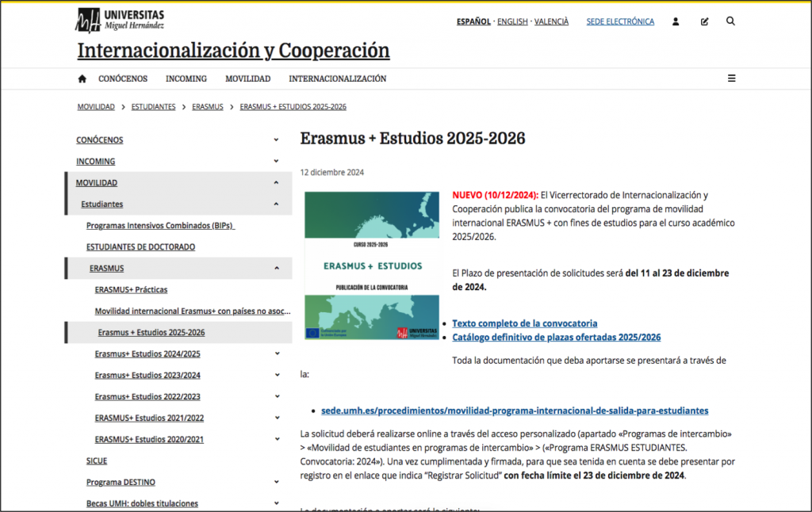Expand the INCOMING sidebar section

coord(276,161)
